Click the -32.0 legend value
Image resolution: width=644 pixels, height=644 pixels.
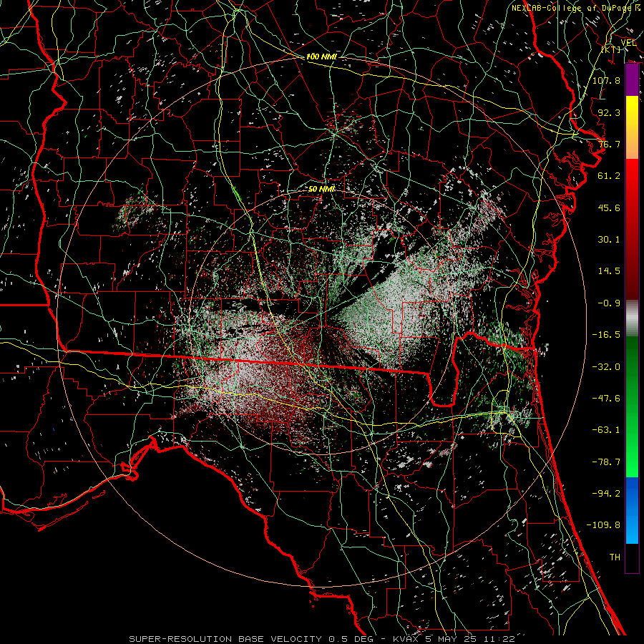[606, 367]
